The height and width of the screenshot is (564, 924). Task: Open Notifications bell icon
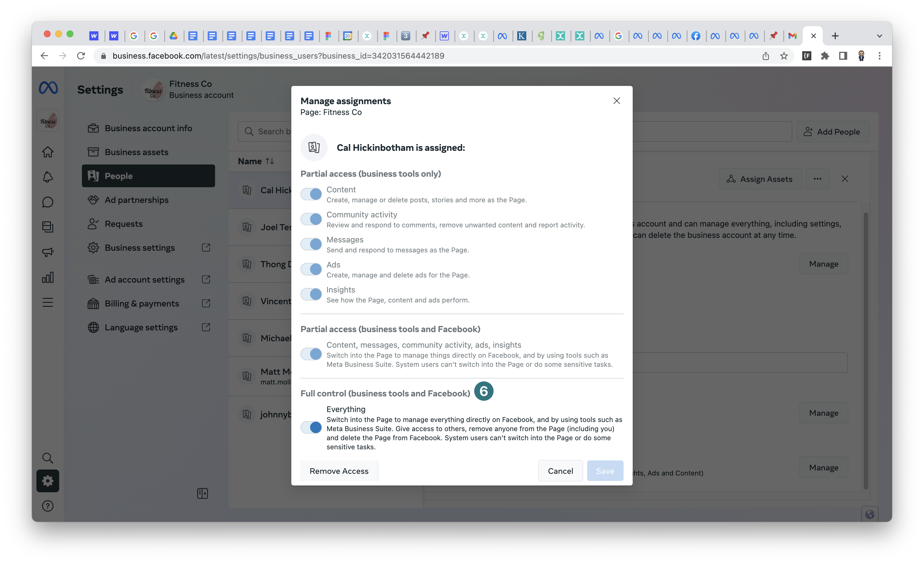click(48, 177)
